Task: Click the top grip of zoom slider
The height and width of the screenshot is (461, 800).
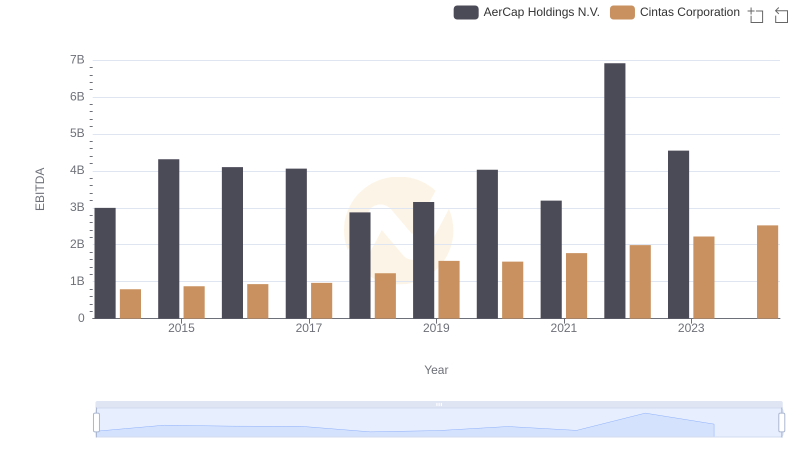Action: tap(439, 404)
